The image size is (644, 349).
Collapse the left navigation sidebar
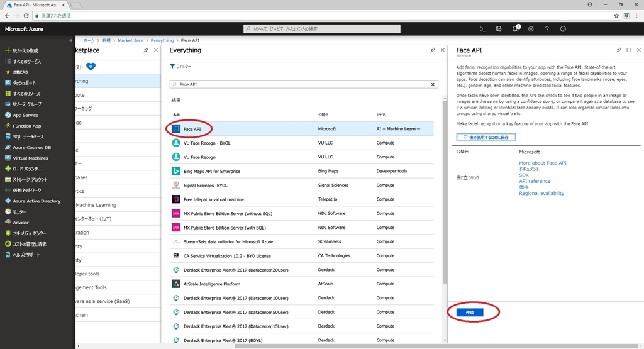click(70, 40)
